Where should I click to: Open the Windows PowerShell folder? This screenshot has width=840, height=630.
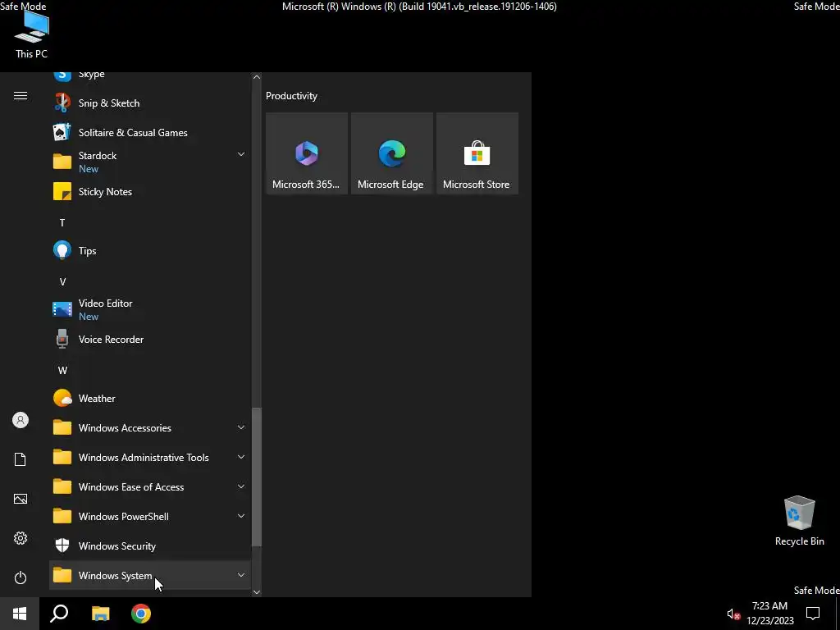tap(150, 516)
